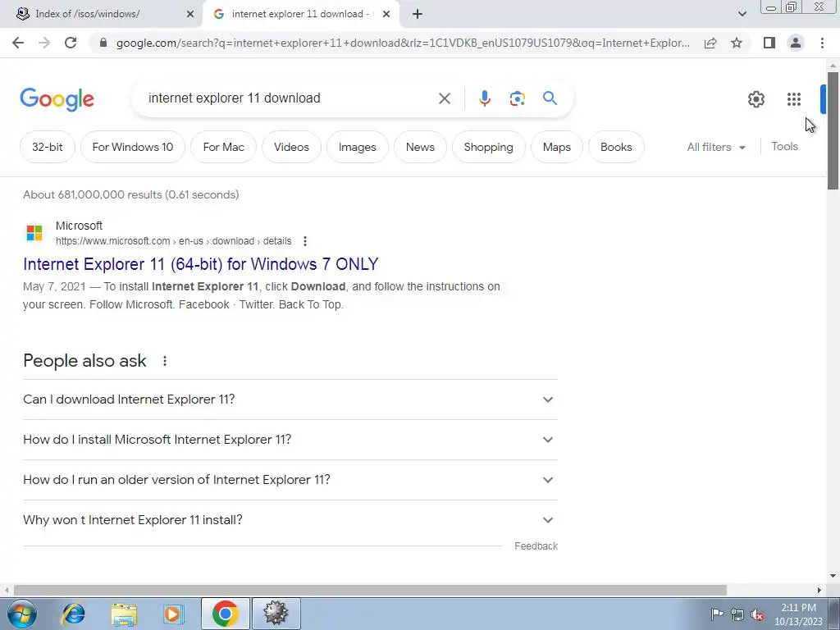Screen dimensions: 840x630
Task: Switch to 'Index of /isos/windows/' tab
Action: [x=87, y=14]
